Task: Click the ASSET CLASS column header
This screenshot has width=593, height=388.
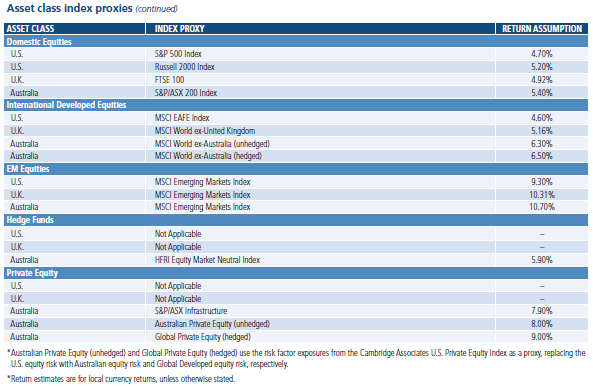Action: 75,29
